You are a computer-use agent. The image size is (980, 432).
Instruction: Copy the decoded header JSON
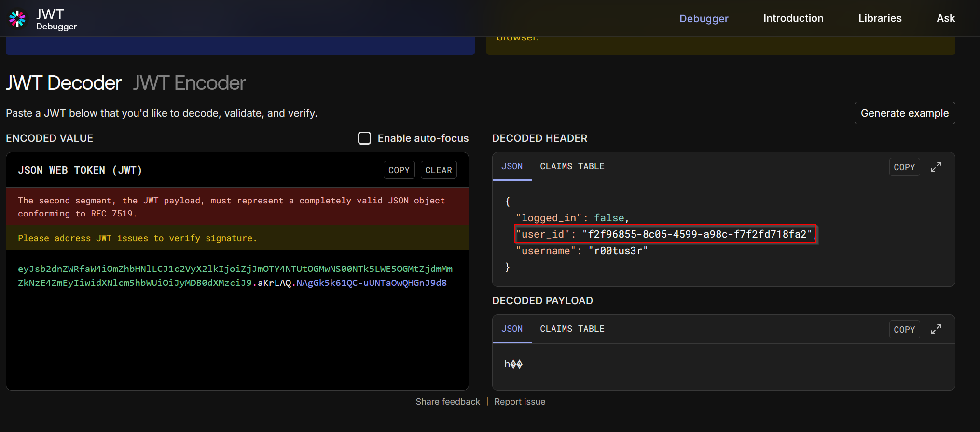tap(904, 167)
